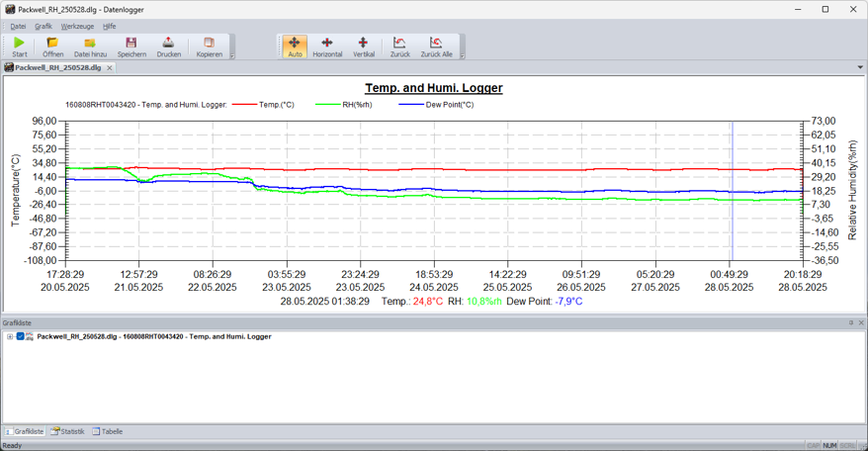Close the Packwell_RH_250528.dlg document tab
This screenshot has width=868, height=451.
[x=110, y=68]
